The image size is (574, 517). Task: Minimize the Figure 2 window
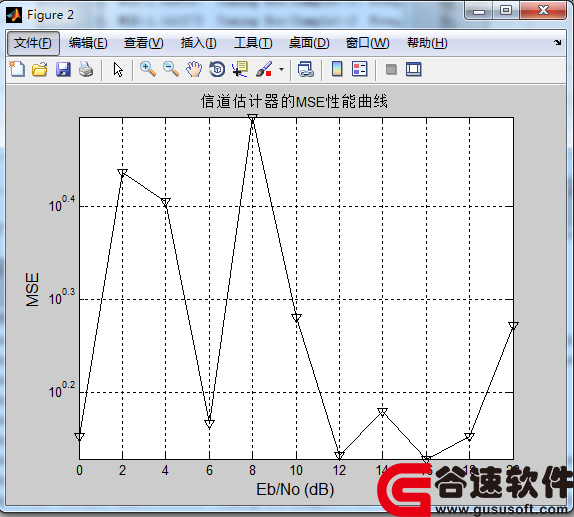[479, 11]
